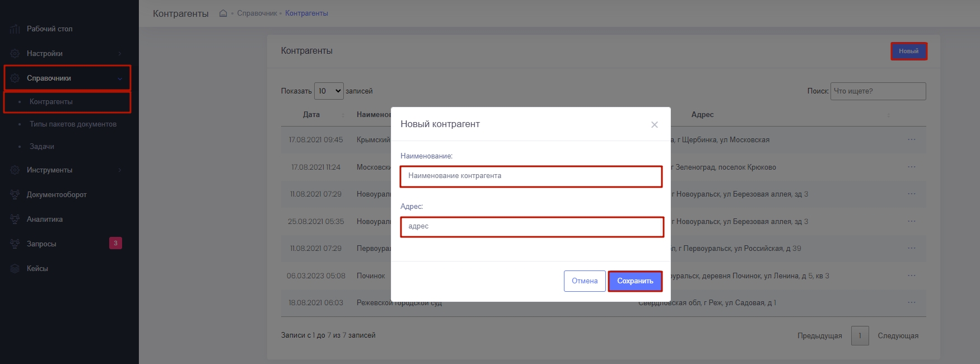This screenshot has height=364, width=980.
Task: Click the home icon in breadcrumb
Action: pos(223,13)
